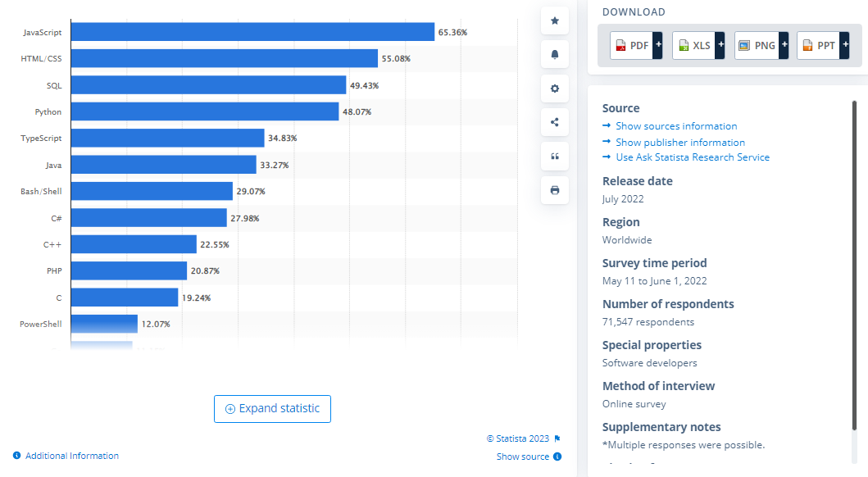
Task: Download statistic as PNG
Action: 761,46
